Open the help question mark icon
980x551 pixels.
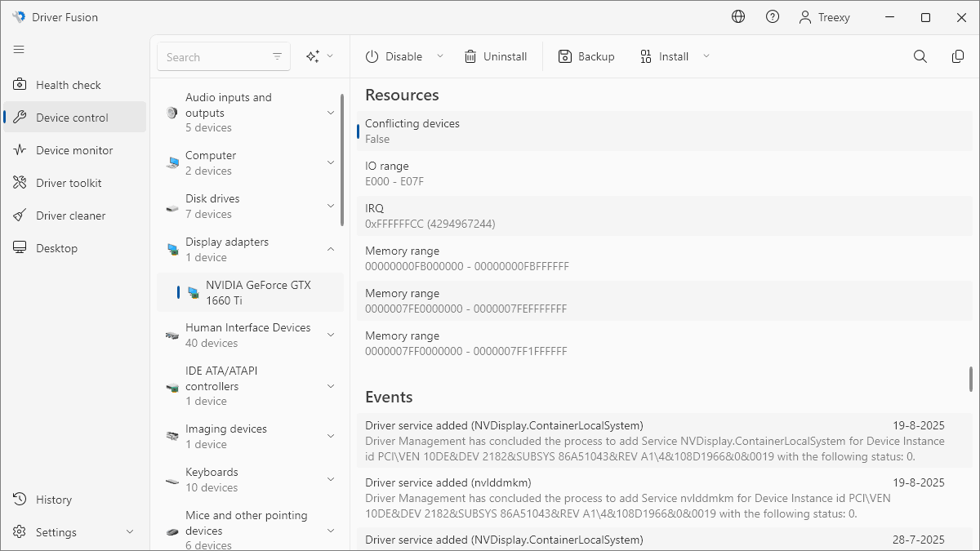pyautogui.click(x=773, y=17)
